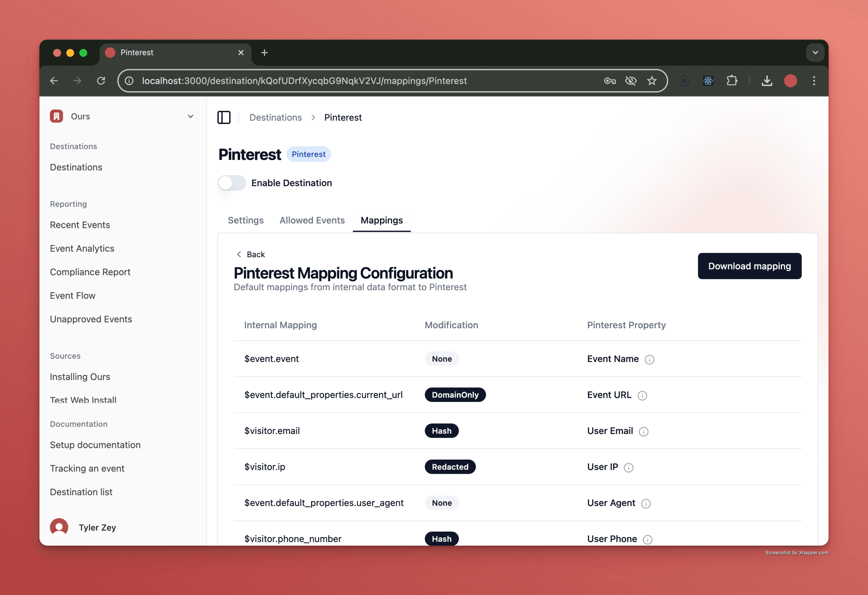Viewport: 868px width, 595px height.
Task: Open Compliance Report in the sidebar
Action: tap(90, 272)
